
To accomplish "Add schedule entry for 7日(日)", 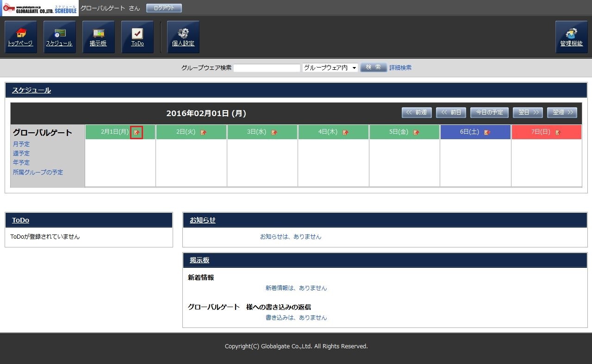I will pyautogui.click(x=558, y=132).
